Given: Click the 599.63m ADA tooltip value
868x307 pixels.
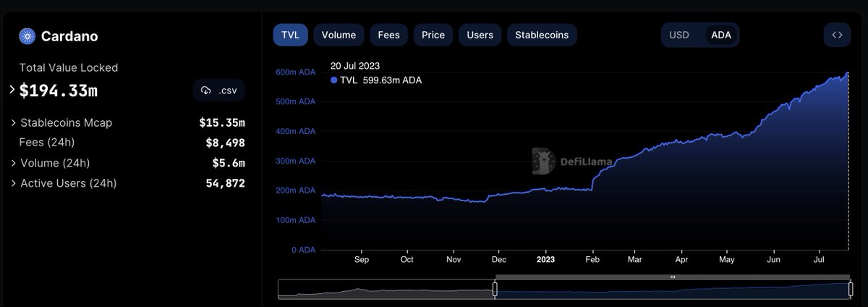Looking at the screenshot, I should (x=392, y=80).
